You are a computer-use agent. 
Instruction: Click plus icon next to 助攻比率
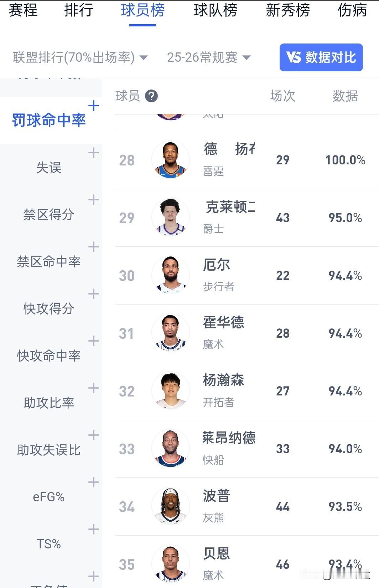tap(93, 388)
